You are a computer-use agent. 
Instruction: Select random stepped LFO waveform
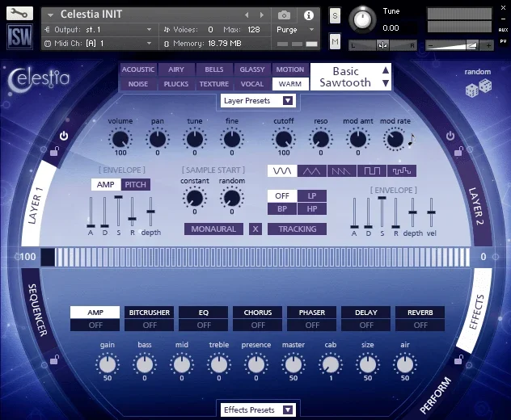pos(402,171)
